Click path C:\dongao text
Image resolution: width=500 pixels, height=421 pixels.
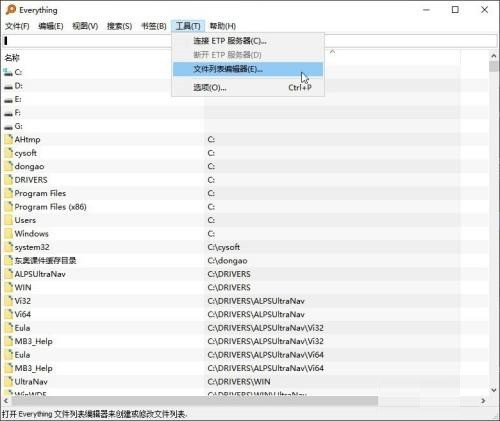(x=227, y=261)
